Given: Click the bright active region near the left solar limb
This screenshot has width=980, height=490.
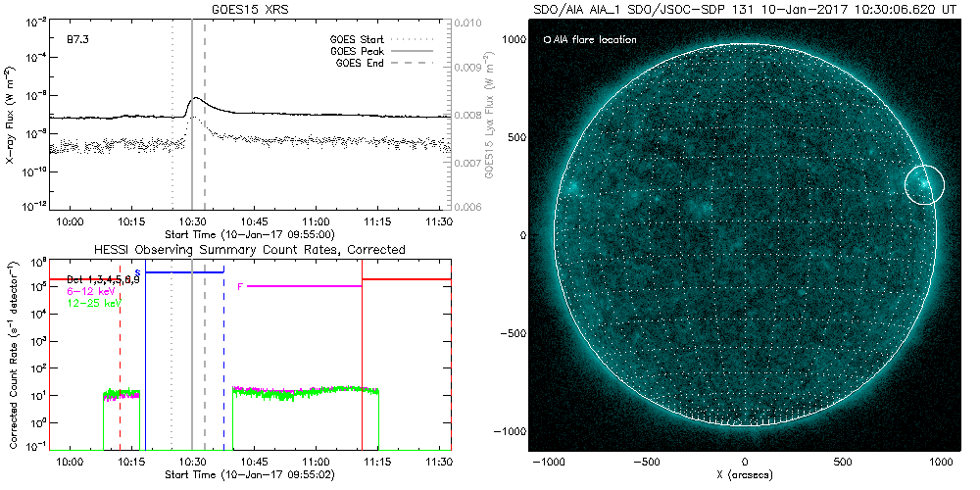Looking at the screenshot, I should click(568, 187).
